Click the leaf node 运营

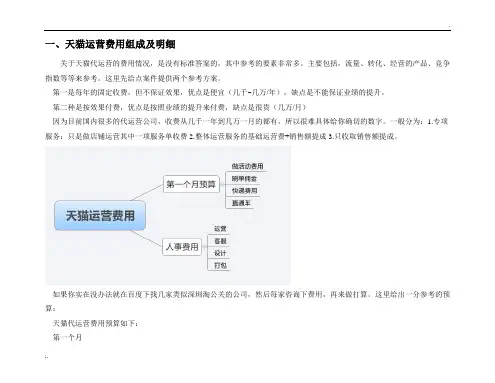click(x=220, y=229)
